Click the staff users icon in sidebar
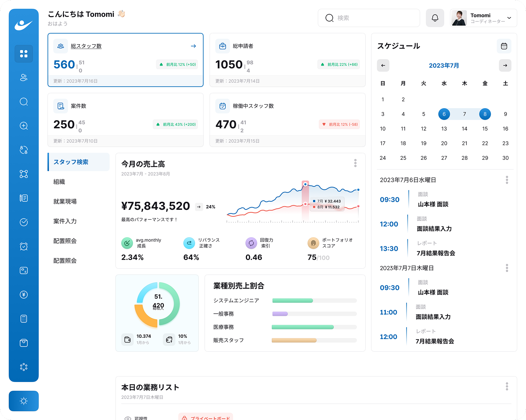Screen dimensions: 526x420 click(x=24, y=77)
